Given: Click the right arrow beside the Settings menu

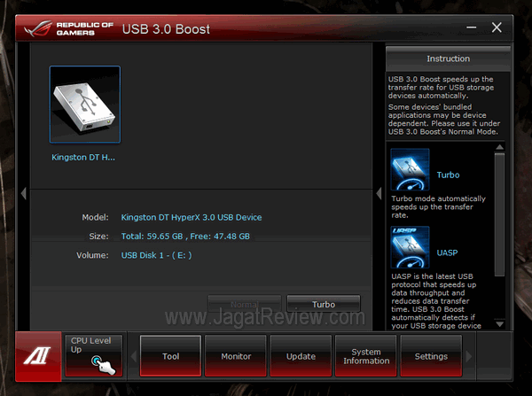Looking at the screenshot, I should click(x=469, y=356).
